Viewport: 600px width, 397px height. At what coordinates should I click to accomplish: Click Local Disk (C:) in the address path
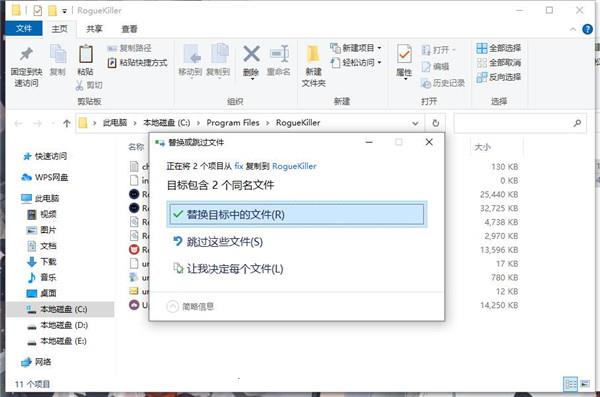tap(166, 123)
